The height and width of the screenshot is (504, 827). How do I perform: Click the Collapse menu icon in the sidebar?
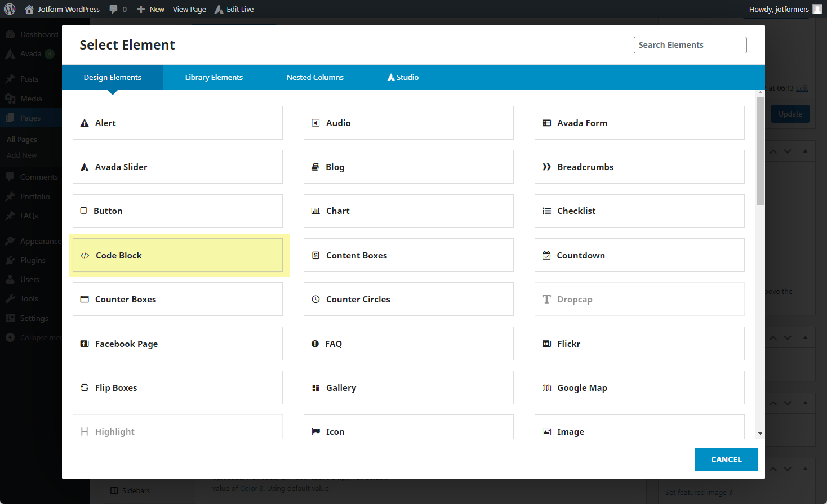pyautogui.click(x=10, y=338)
